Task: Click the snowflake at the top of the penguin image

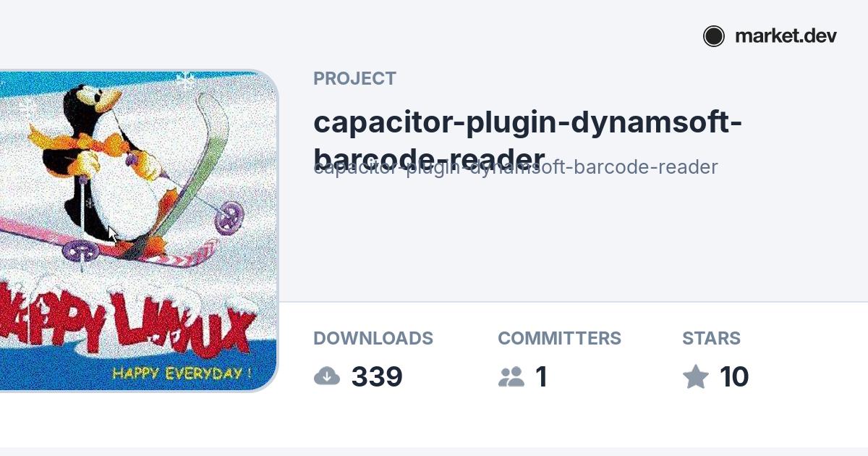Action: pos(187,80)
